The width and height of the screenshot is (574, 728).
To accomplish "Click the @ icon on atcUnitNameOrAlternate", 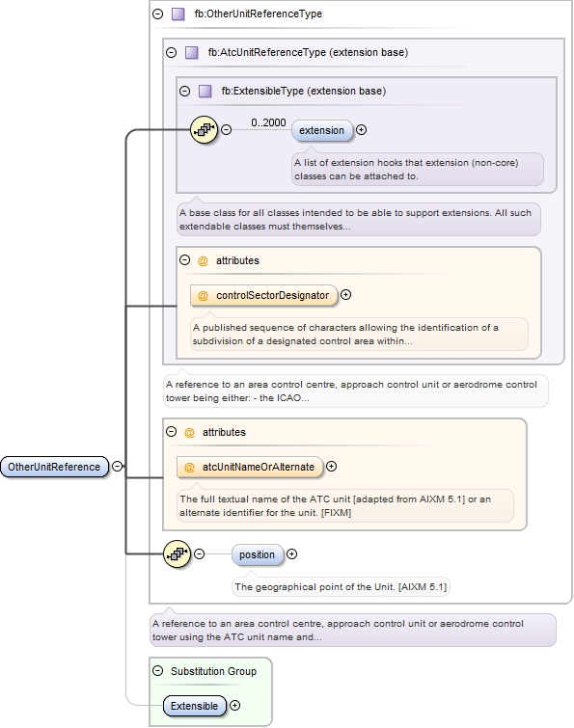I will tap(189, 467).
